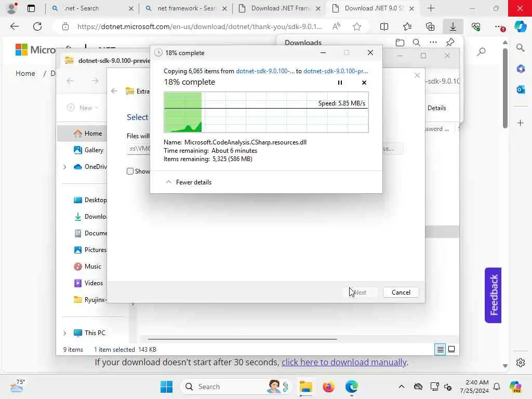Show hidden system tray icons
532x399 pixels.
[x=402, y=387]
